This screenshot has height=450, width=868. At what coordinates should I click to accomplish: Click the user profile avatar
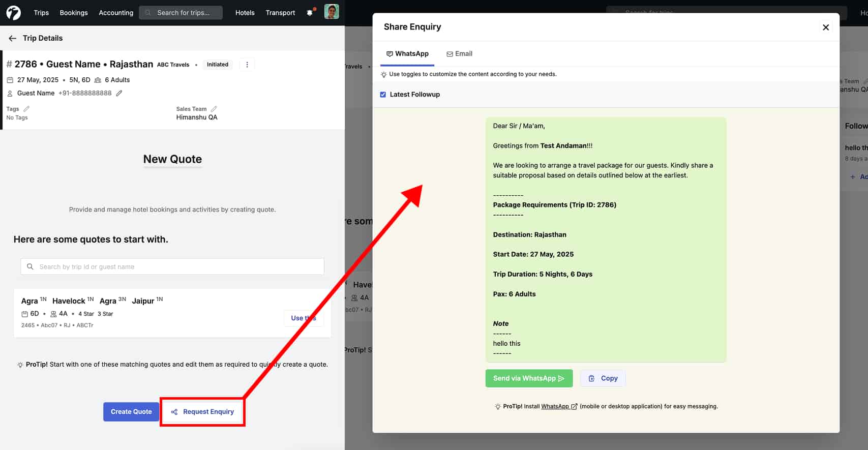332,12
